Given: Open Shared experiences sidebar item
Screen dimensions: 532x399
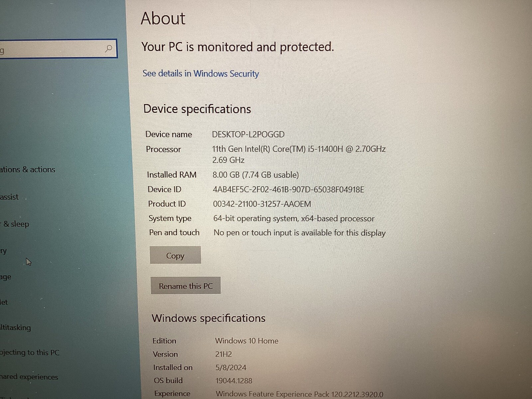Looking at the screenshot, I should click(29, 377).
